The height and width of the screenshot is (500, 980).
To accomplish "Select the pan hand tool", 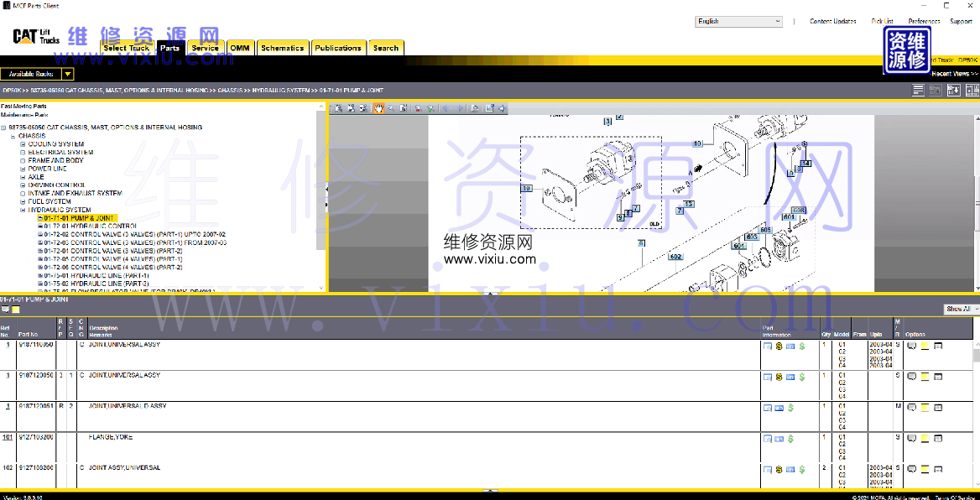I will [378, 108].
